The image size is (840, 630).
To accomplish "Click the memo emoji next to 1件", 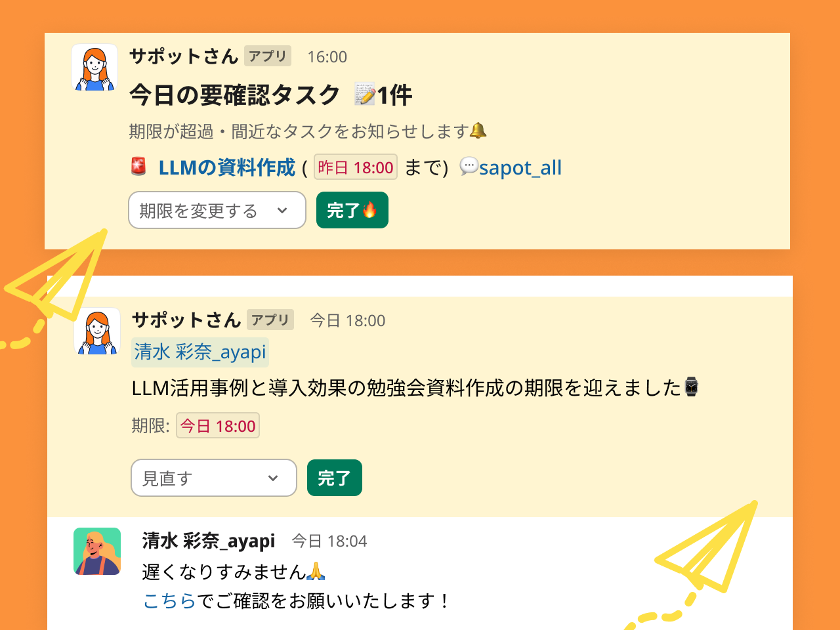I will pyautogui.click(x=364, y=94).
